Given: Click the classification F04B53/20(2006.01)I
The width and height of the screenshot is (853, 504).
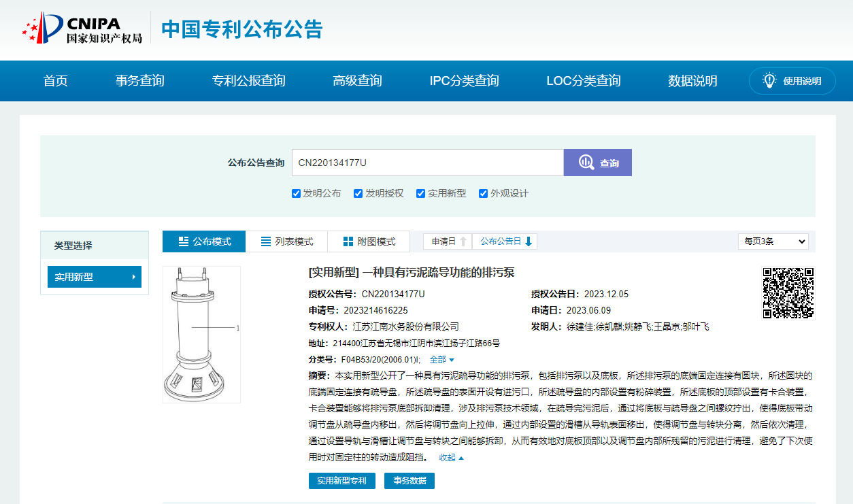Looking at the screenshot, I should click(x=381, y=359).
